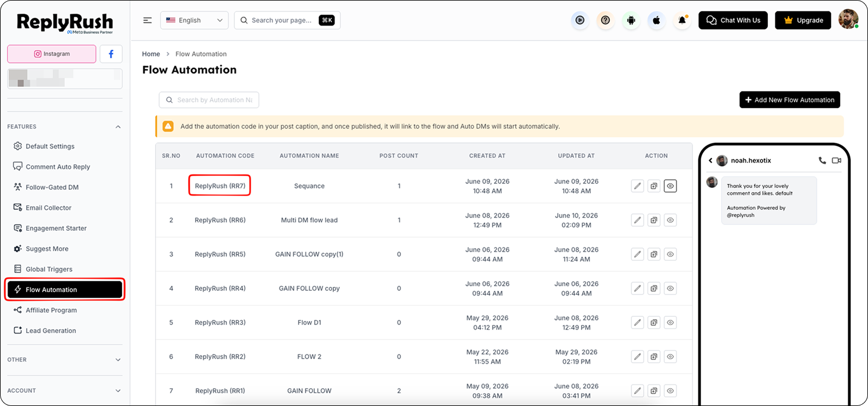Open Engagement Starter in sidebar
This screenshot has width=868, height=406.
tap(65, 228)
